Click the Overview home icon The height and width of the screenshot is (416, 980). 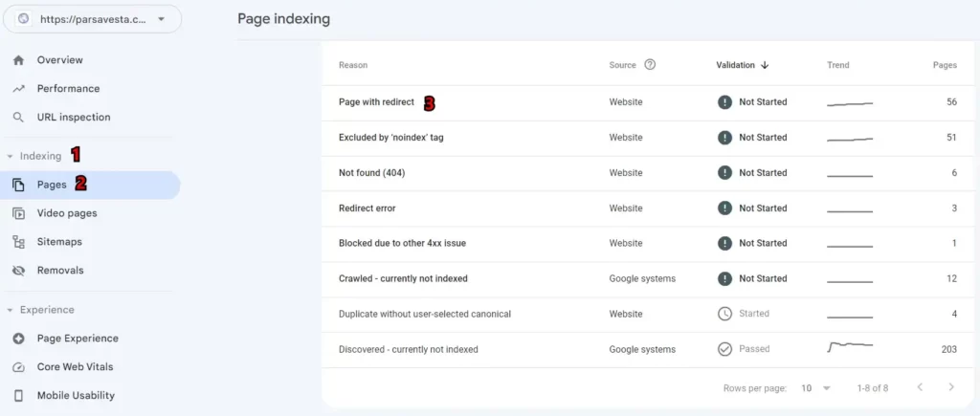tap(19, 60)
